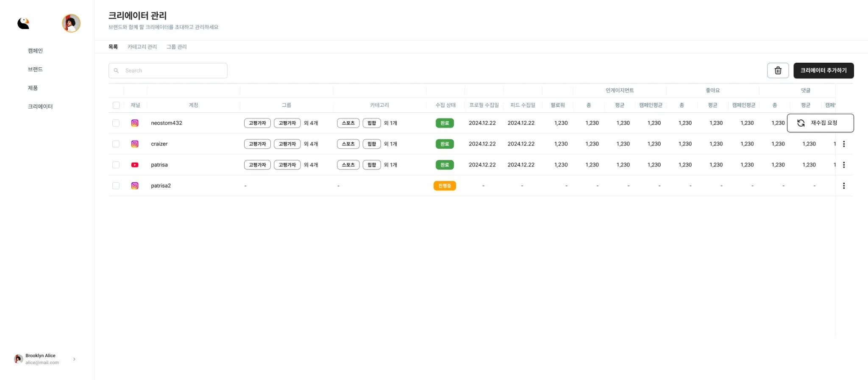Click the Instagram icon for craizer
Screen dimensions: 868x380
click(135, 144)
